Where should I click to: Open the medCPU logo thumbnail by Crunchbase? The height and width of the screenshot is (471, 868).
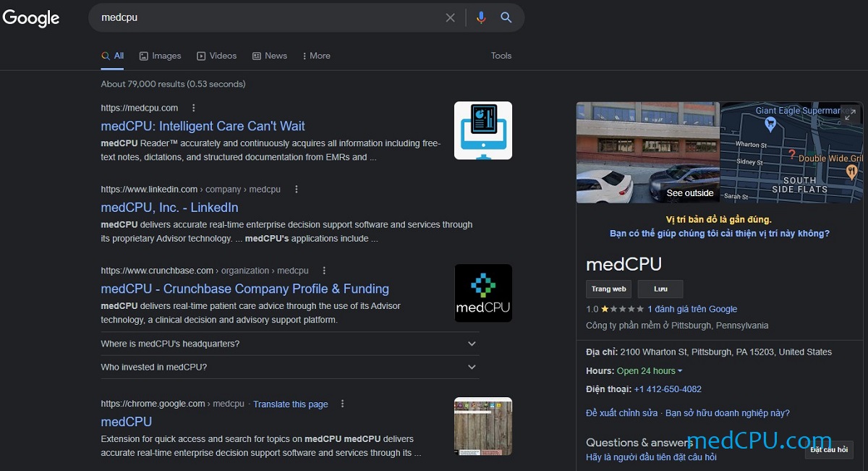tap(483, 293)
